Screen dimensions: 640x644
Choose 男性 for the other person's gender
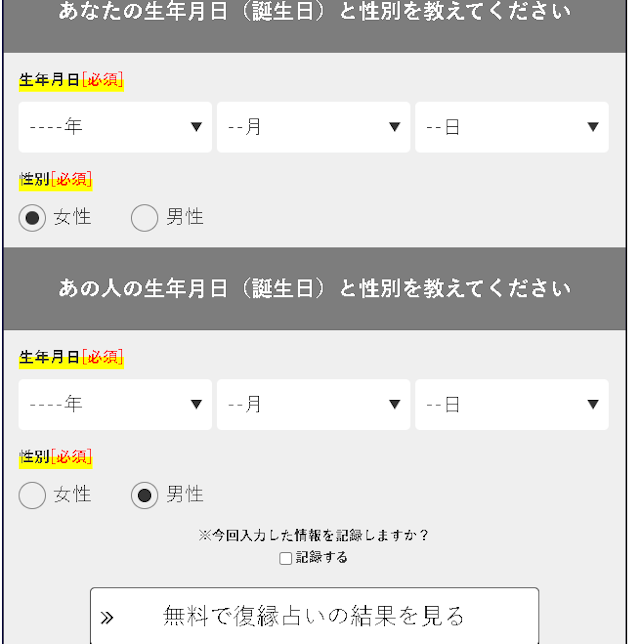point(145,495)
